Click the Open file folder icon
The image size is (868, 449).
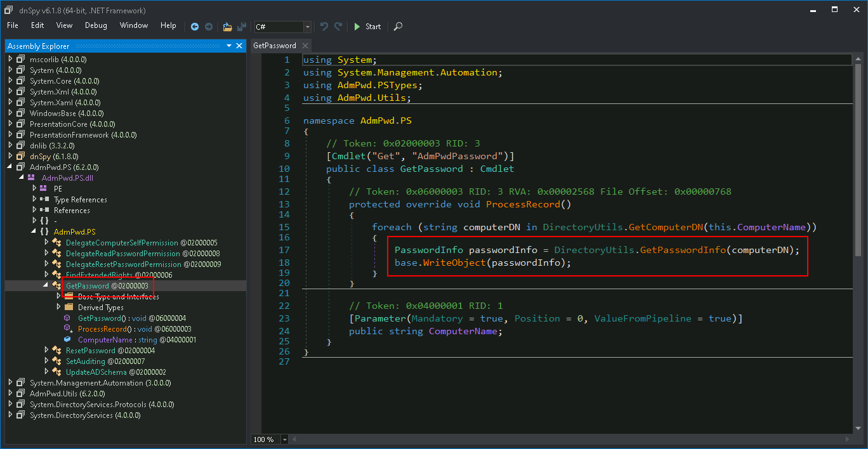pyautogui.click(x=227, y=27)
